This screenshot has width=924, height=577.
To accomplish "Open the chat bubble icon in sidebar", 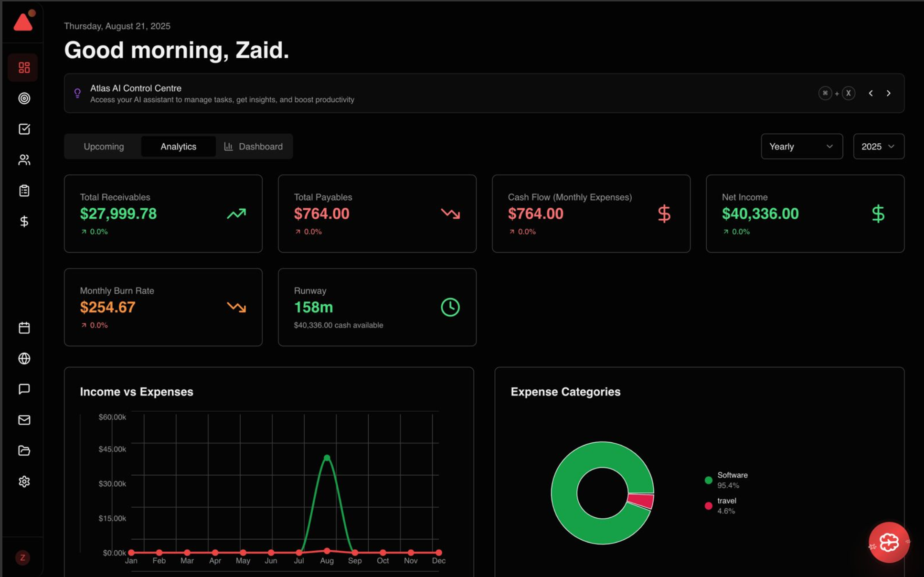I will click(24, 389).
